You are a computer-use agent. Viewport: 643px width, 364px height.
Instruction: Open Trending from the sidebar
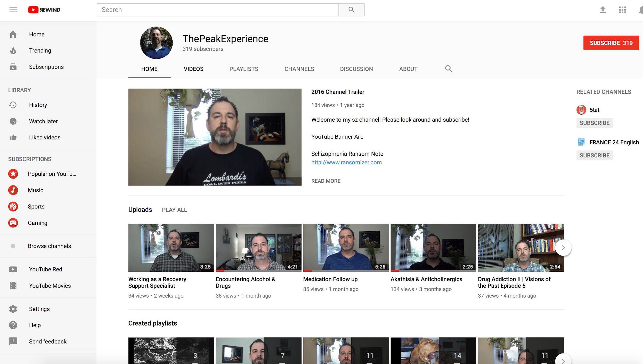tap(40, 50)
